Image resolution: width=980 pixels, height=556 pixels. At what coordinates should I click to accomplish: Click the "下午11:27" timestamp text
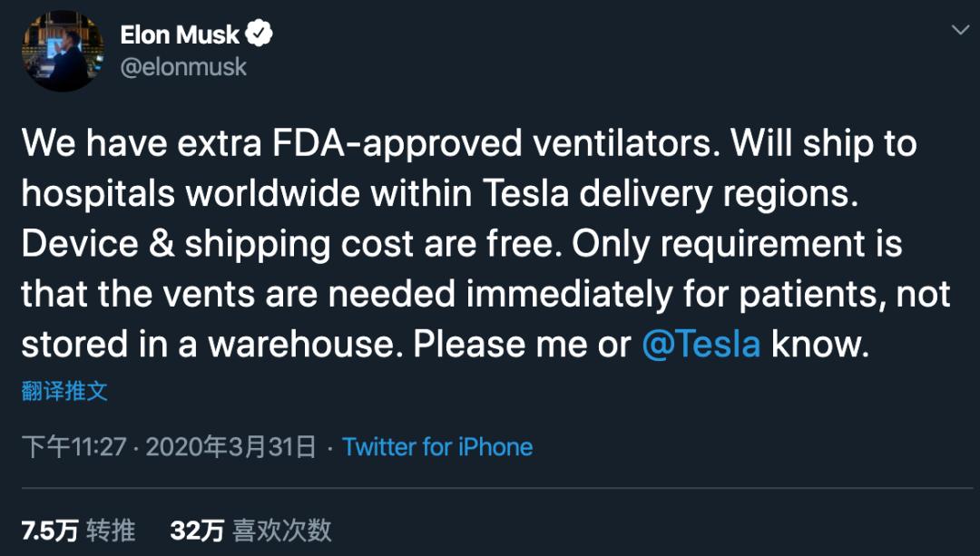tap(78, 446)
